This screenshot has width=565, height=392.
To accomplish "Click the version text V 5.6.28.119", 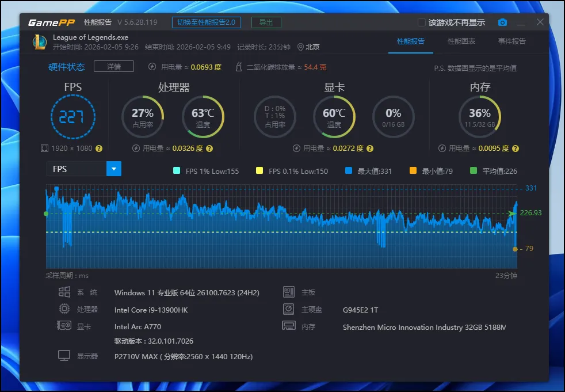I will click(138, 22).
